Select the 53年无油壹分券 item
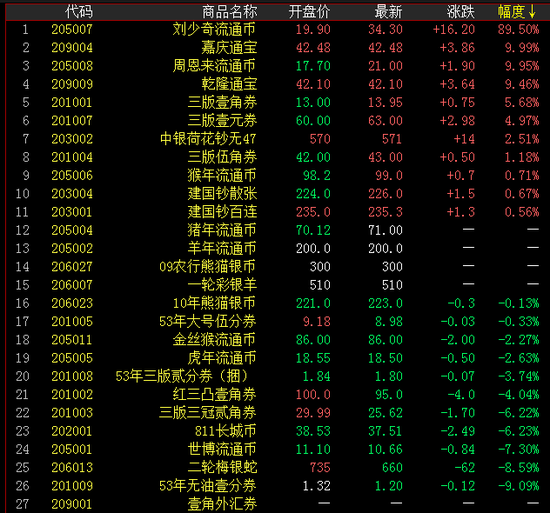Image resolution: width=550 pixels, height=513 pixels. pyautogui.click(x=208, y=486)
